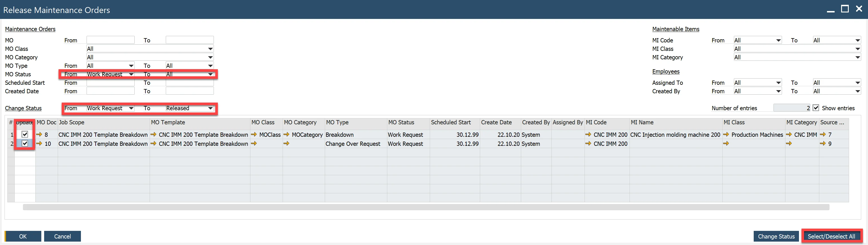The height and width of the screenshot is (245, 868).
Task: Click the MOClass link arrow icon
Action: pyautogui.click(x=254, y=135)
